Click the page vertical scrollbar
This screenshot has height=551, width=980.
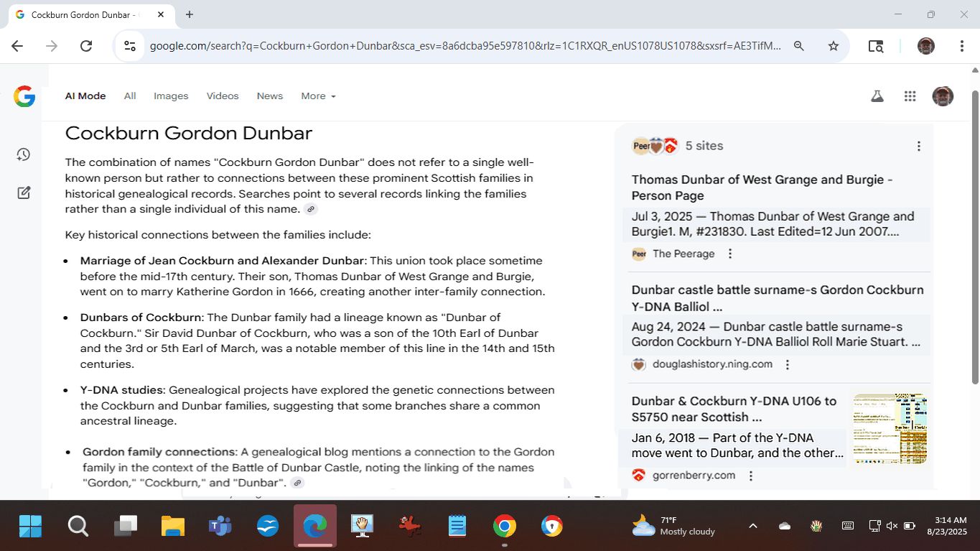pos(974,237)
